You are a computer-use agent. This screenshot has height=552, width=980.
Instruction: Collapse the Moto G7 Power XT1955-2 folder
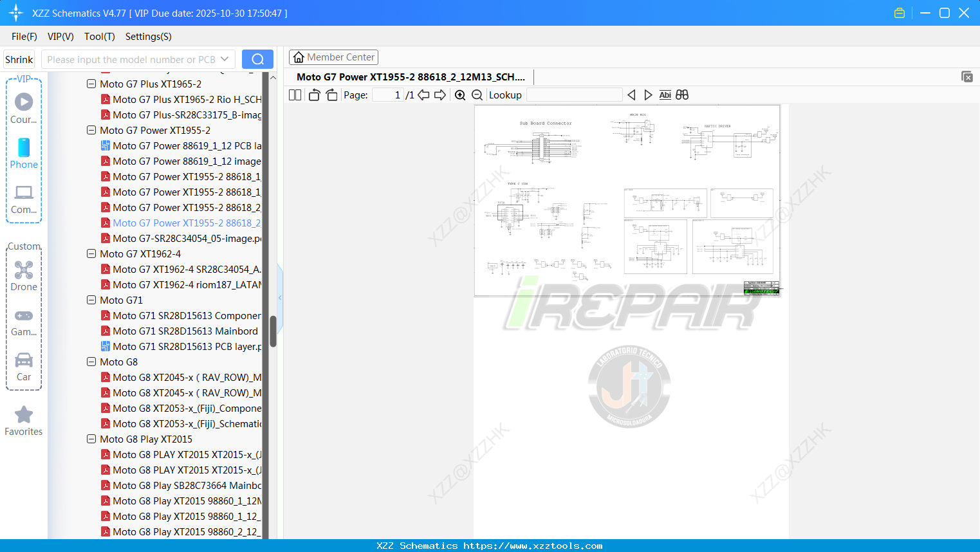91,131
